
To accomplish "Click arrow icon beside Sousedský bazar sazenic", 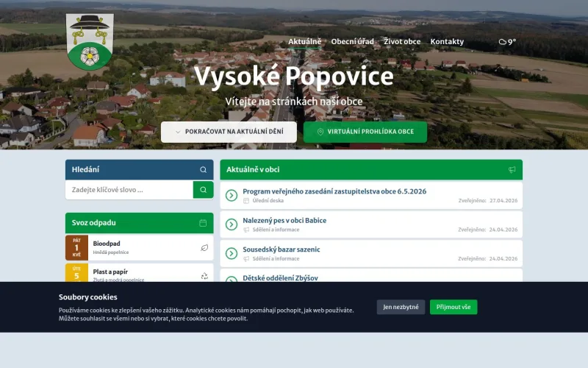I will 232,253.
